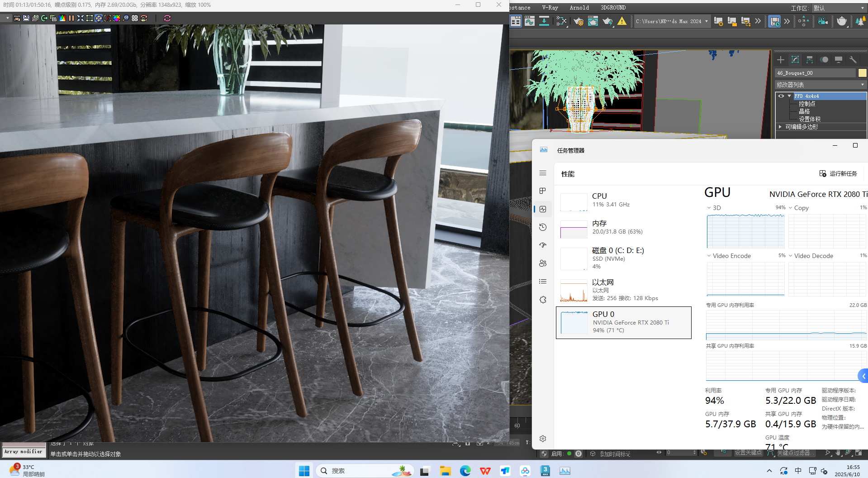Toggle the Task Manager hamburger navigation menu
The width and height of the screenshot is (868, 478).
pyautogui.click(x=543, y=173)
